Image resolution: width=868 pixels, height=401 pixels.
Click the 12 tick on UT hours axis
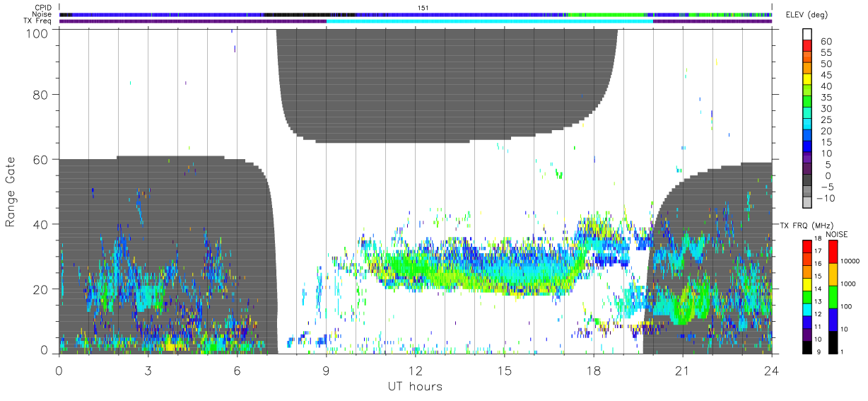click(x=416, y=371)
